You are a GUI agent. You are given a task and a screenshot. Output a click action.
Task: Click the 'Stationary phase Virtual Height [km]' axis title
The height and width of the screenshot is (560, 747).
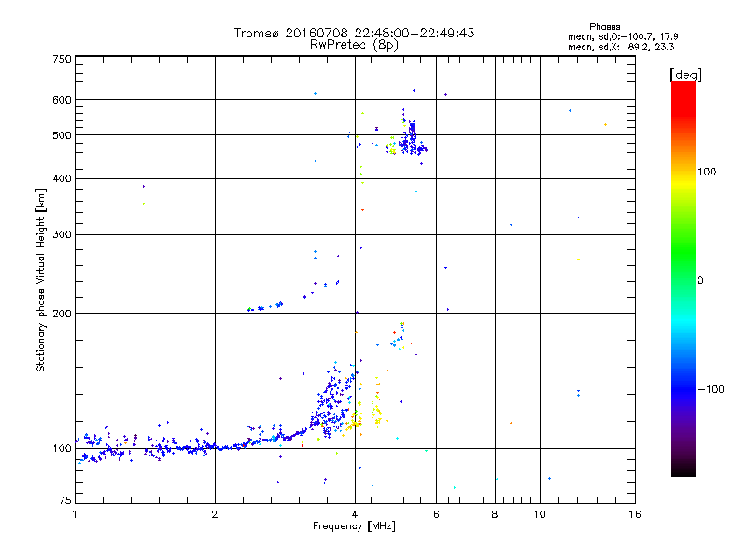[x=40, y=281]
